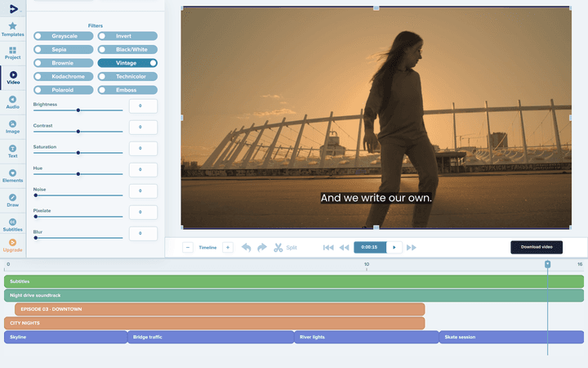Toggle the Black/White filter
This screenshot has height=368, width=588.
click(x=127, y=50)
